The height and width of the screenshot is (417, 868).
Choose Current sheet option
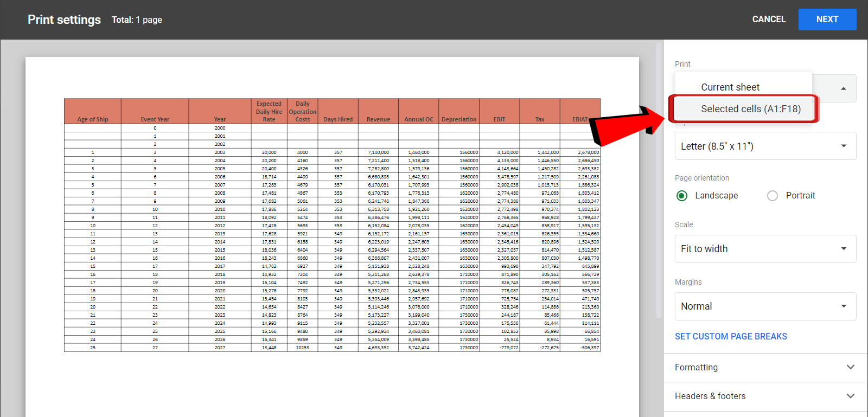click(x=730, y=87)
